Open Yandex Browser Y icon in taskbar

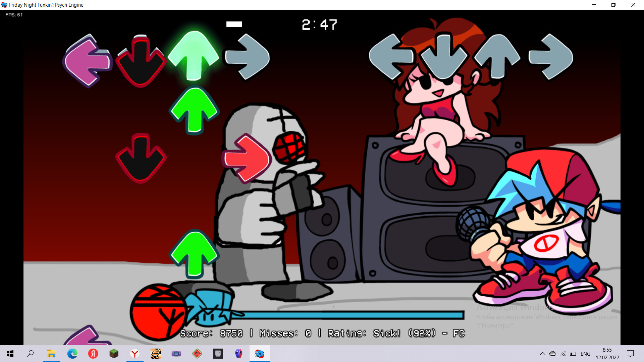click(135, 354)
